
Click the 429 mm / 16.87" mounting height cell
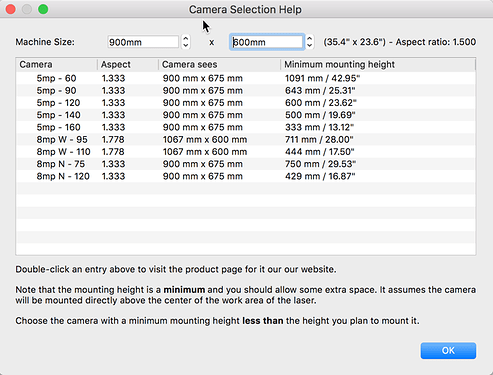click(320, 176)
